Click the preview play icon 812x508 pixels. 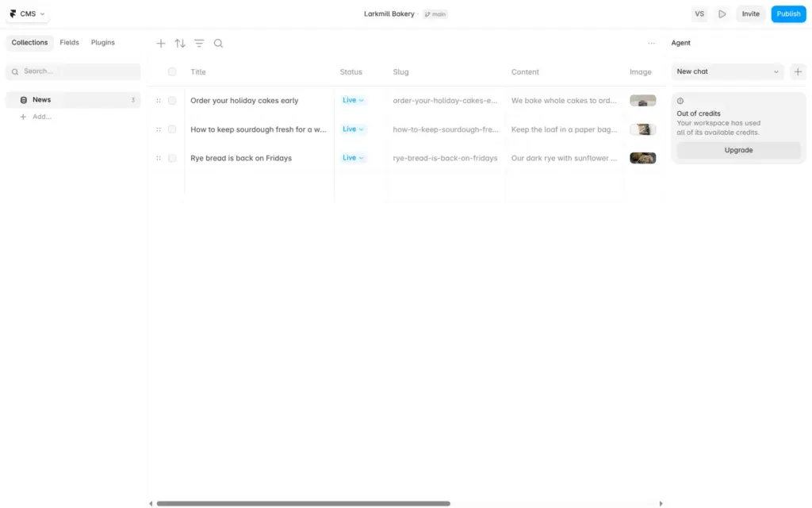(x=722, y=14)
